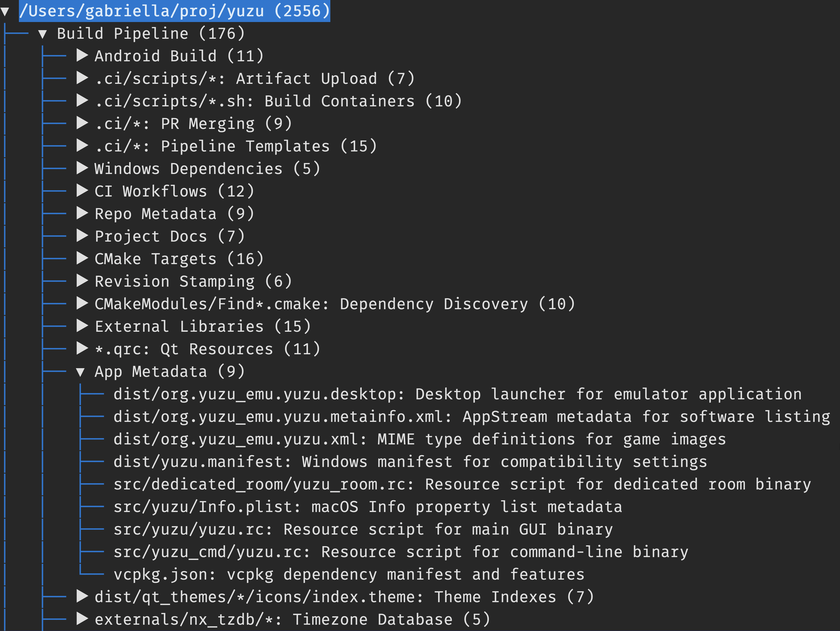Collapse the App Metadata group

(x=80, y=372)
